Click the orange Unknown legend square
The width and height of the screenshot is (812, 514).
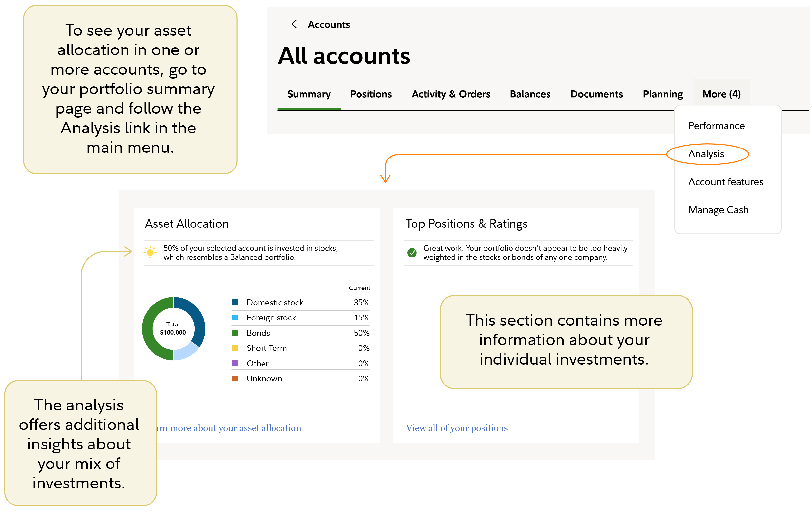[235, 378]
